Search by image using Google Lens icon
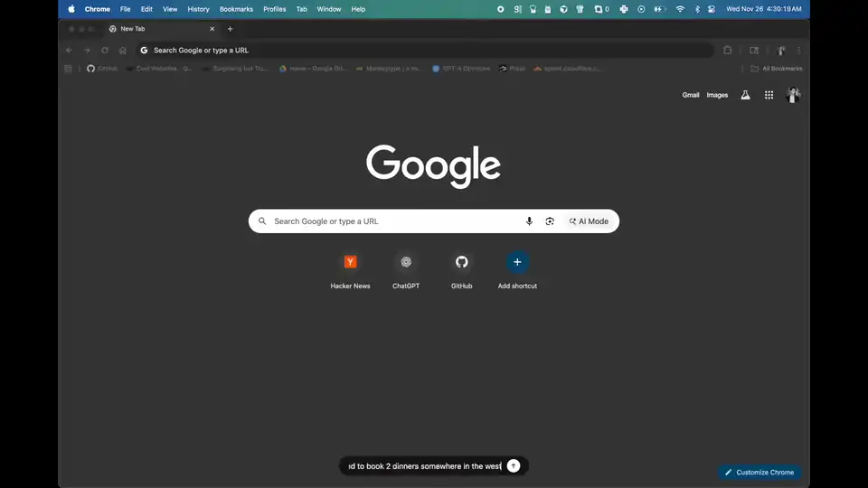Viewport: 868px width, 488px height. point(550,221)
